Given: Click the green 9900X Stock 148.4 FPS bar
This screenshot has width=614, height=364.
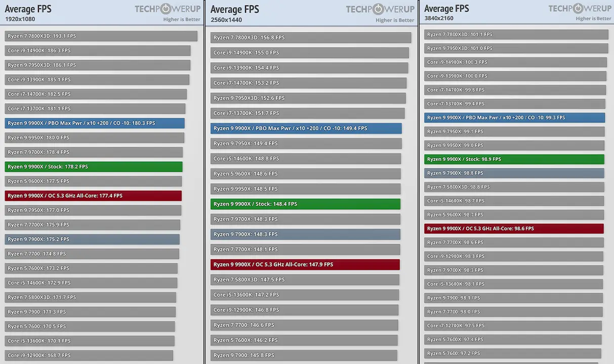Looking at the screenshot, I should (x=305, y=204).
